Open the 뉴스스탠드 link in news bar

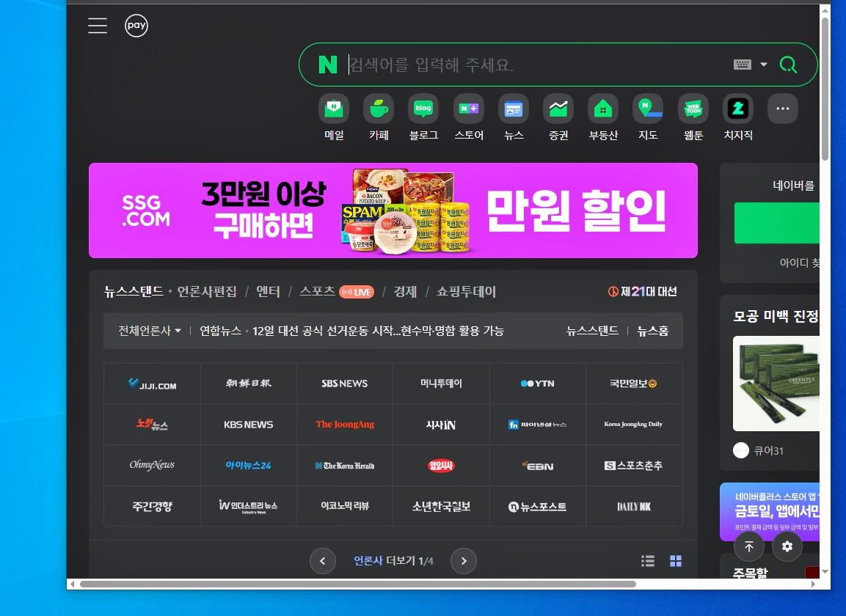tap(592, 331)
